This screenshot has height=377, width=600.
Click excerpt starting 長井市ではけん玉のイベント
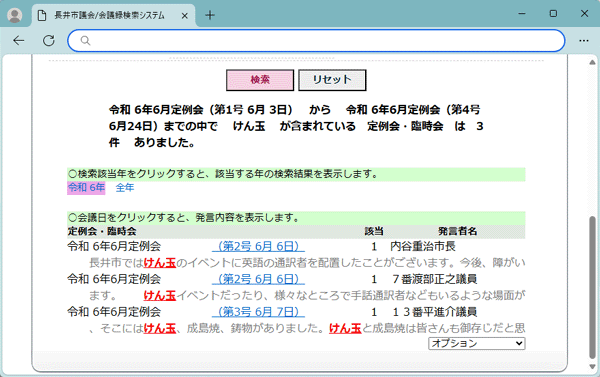tap(307, 263)
